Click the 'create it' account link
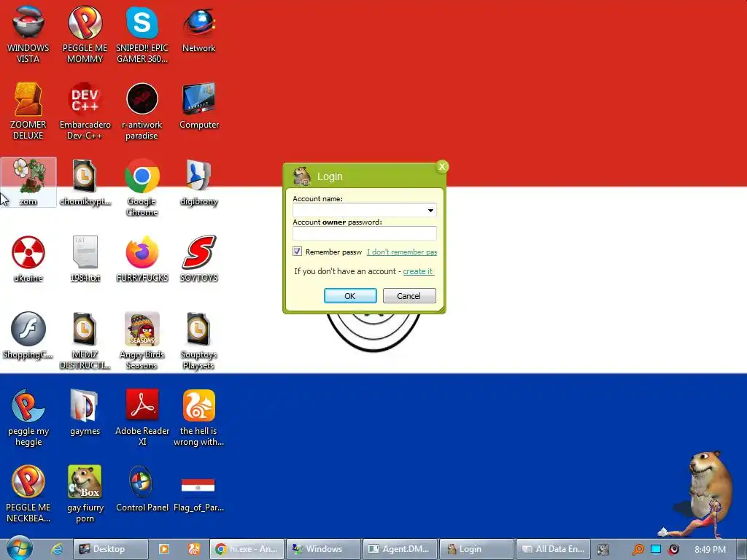The width and height of the screenshot is (747, 560). (x=418, y=271)
